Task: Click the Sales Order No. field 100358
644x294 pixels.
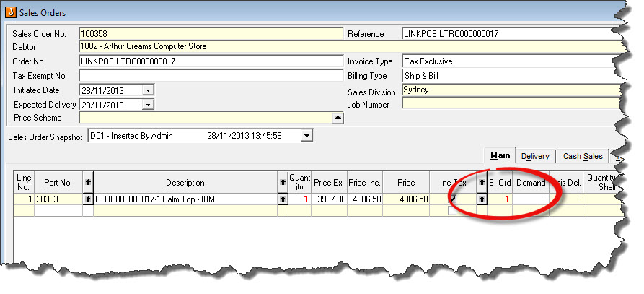Action: (211, 34)
